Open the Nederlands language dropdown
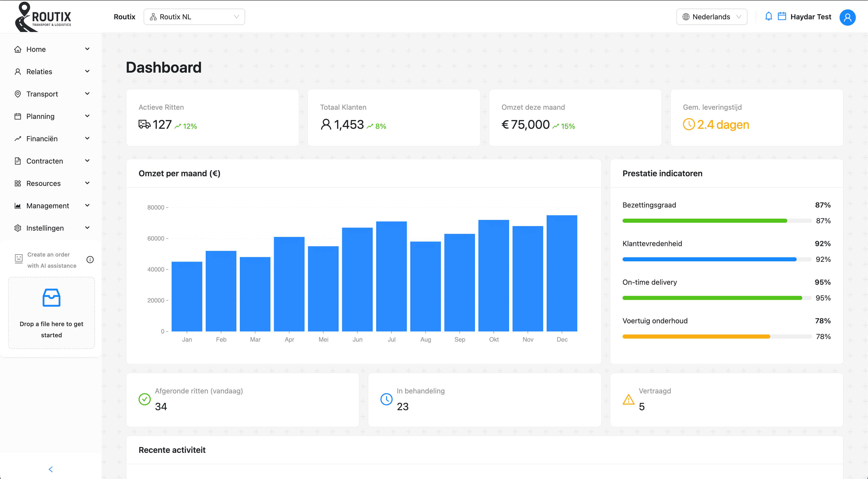Viewport: 868px width, 479px height. [711, 17]
